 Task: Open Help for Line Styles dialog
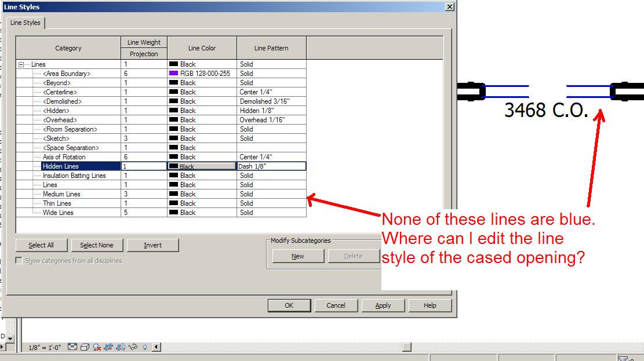(x=430, y=305)
